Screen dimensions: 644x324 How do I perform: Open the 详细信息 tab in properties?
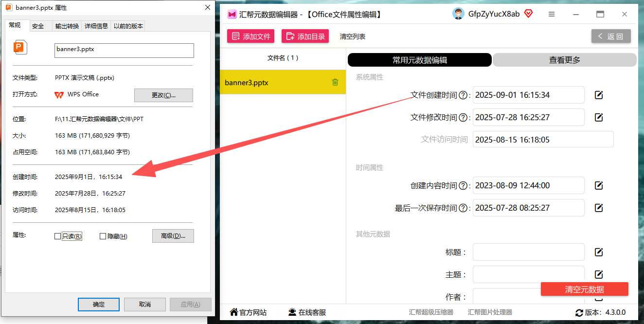(96, 26)
